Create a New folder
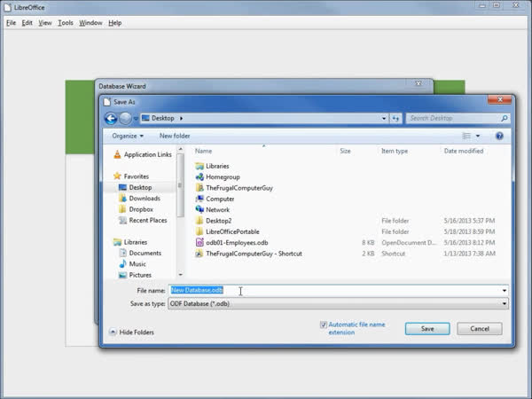This screenshot has width=532, height=399. pos(175,136)
